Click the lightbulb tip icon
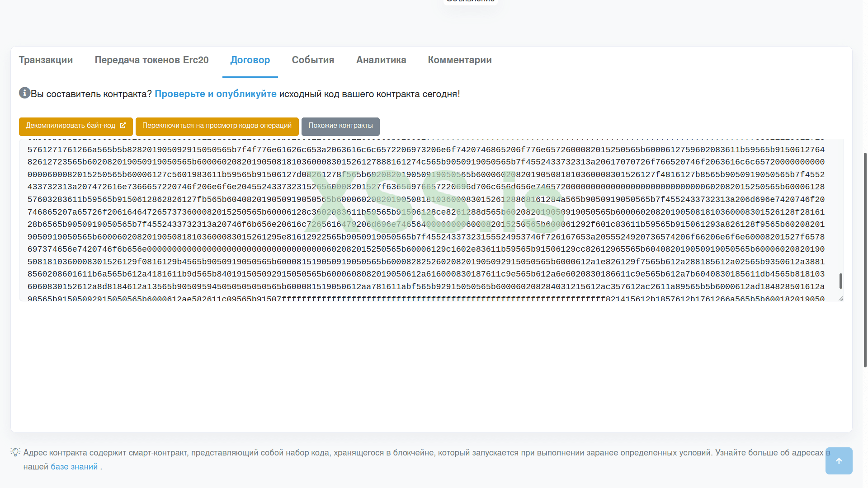This screenshot has width=868, height=488. pyautogui.click(x=15, y=452)
